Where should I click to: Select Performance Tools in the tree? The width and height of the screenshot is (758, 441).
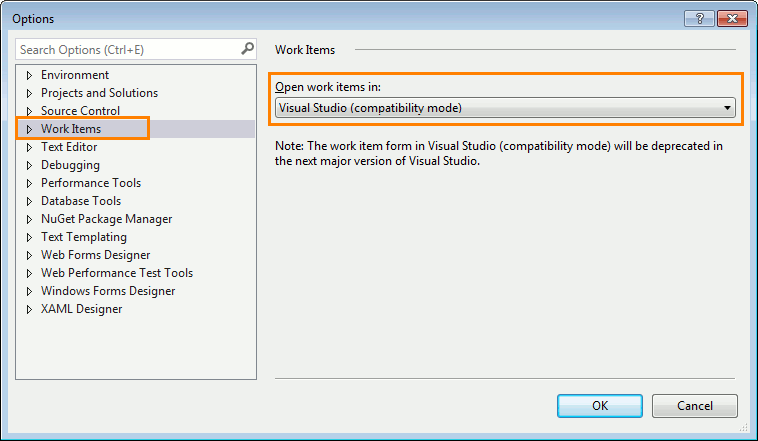pos(90,183)
